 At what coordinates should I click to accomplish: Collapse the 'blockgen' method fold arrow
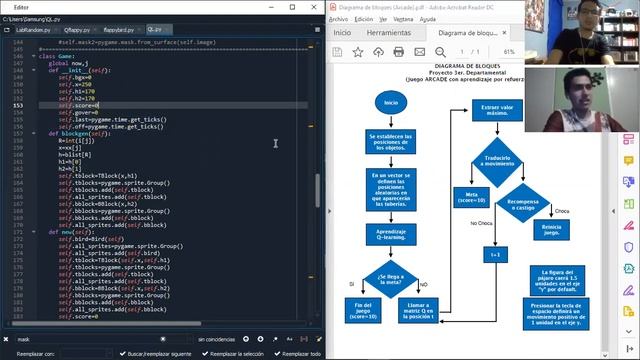[x=33, y=133]
